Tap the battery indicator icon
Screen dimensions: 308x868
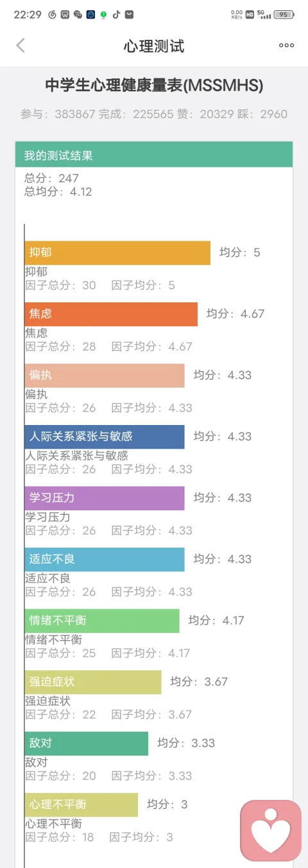(x=283, y=14)
